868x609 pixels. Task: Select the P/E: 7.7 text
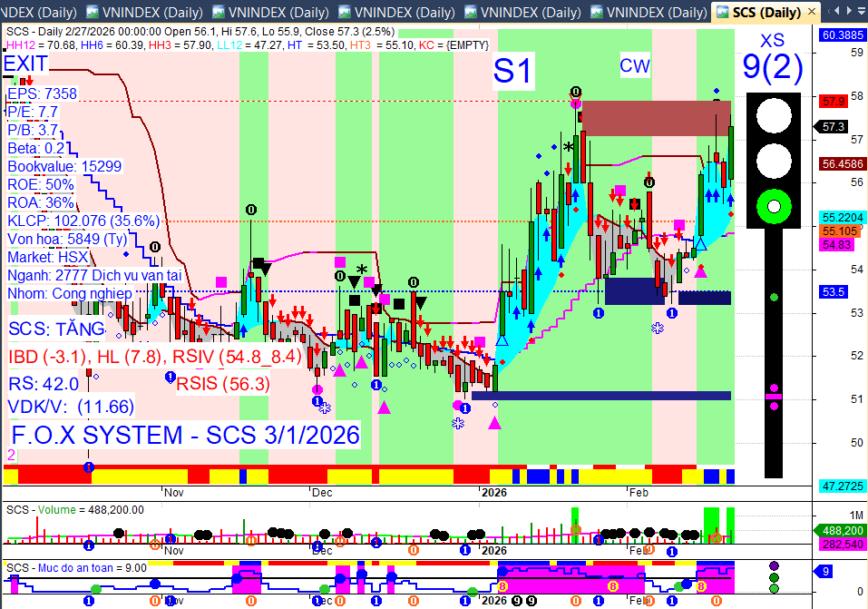pos(33,112)
